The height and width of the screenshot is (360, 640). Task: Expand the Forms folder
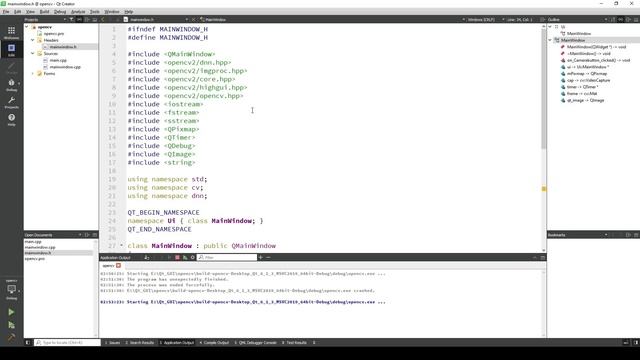tap(33, 73)
